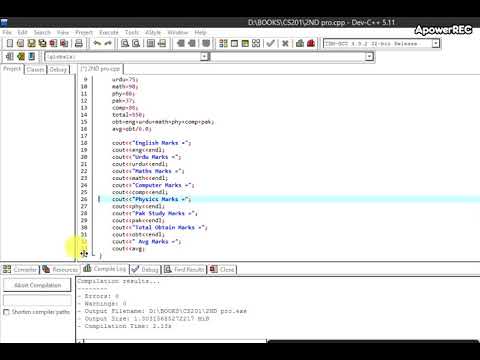Click the Save All toolbar icon
This screenshot has height=360, width=480.
coord(42,43)
